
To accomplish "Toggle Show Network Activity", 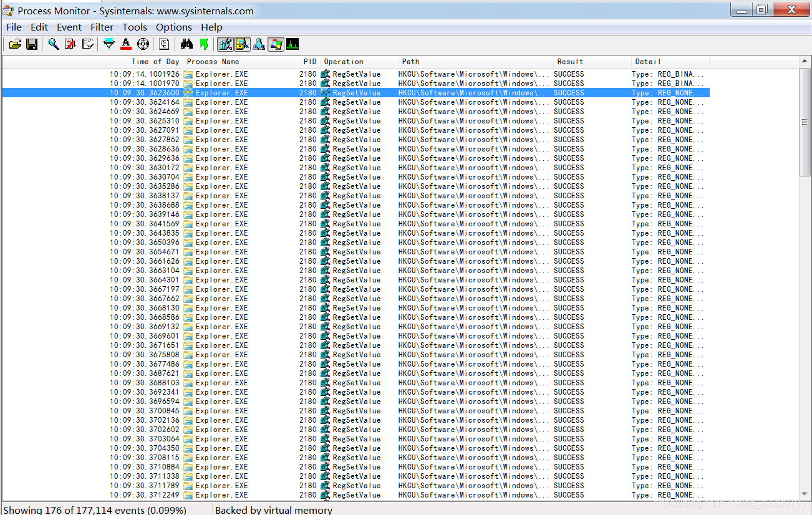I will pyautogui.click(x=259, y=44).
